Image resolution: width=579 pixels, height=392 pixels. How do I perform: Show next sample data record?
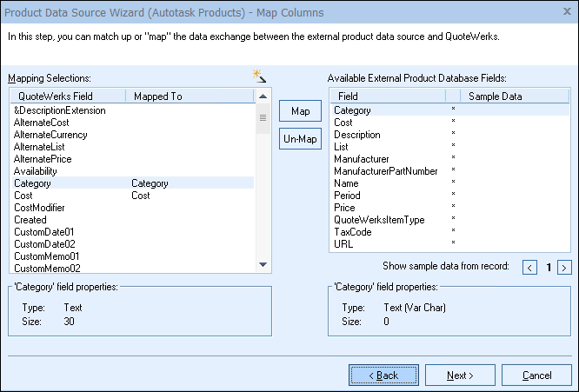(564, 268)
